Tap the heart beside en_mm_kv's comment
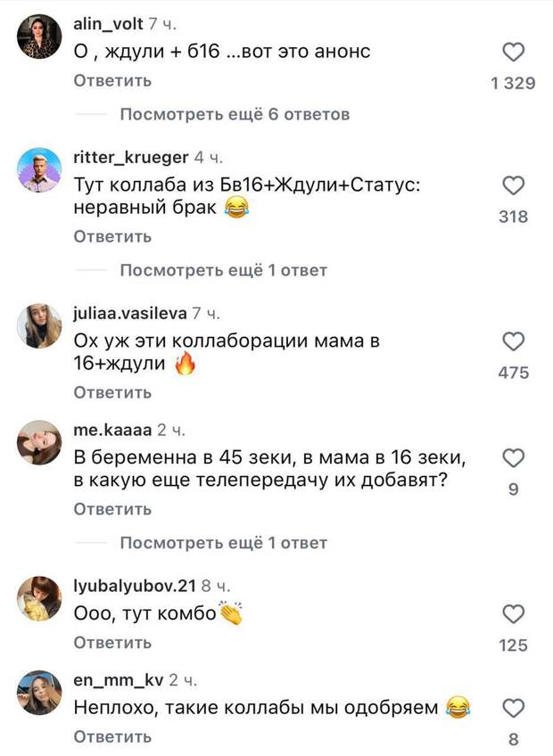 [513, 709]
